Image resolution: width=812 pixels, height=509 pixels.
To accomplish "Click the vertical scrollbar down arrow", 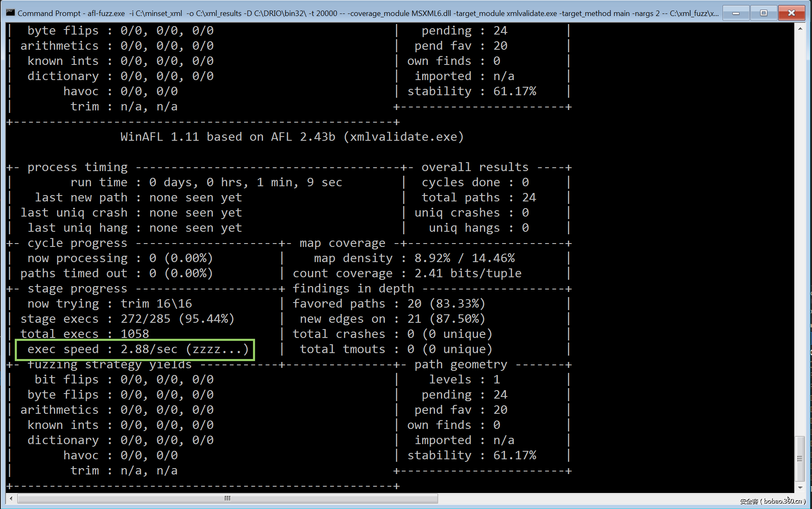I will (x=800, y=488).
